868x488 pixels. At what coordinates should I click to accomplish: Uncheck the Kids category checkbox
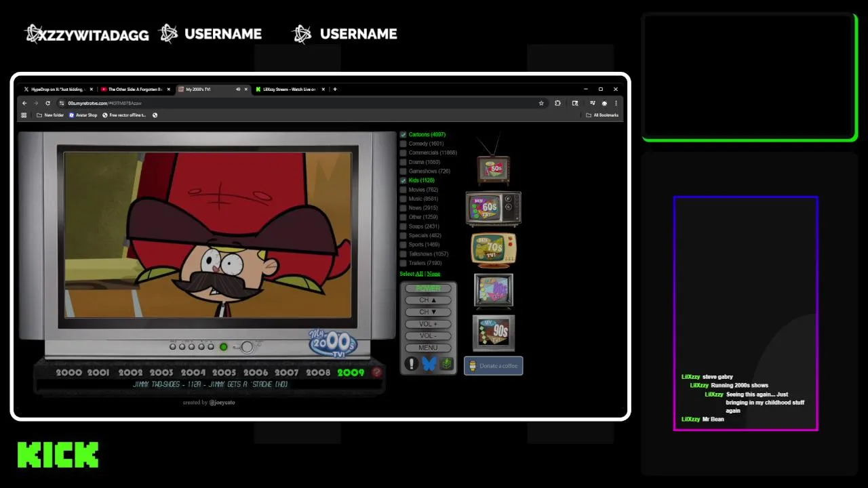tap(403, 181)
